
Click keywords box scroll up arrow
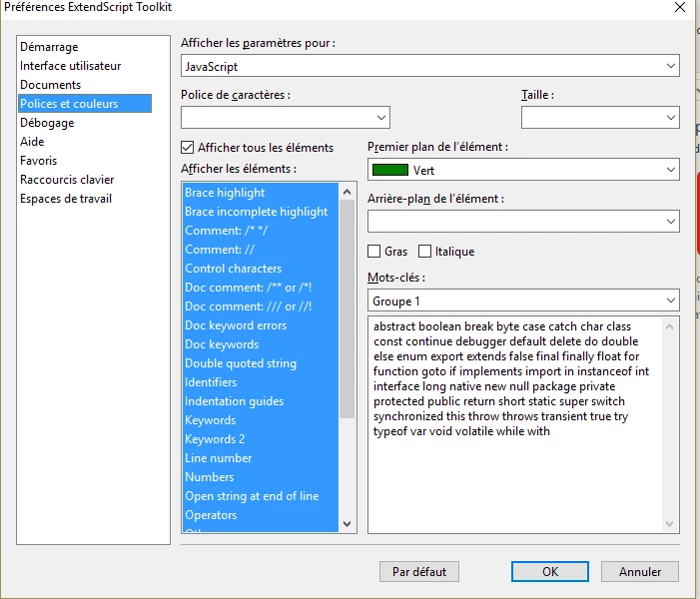click(x=669, y=326)
